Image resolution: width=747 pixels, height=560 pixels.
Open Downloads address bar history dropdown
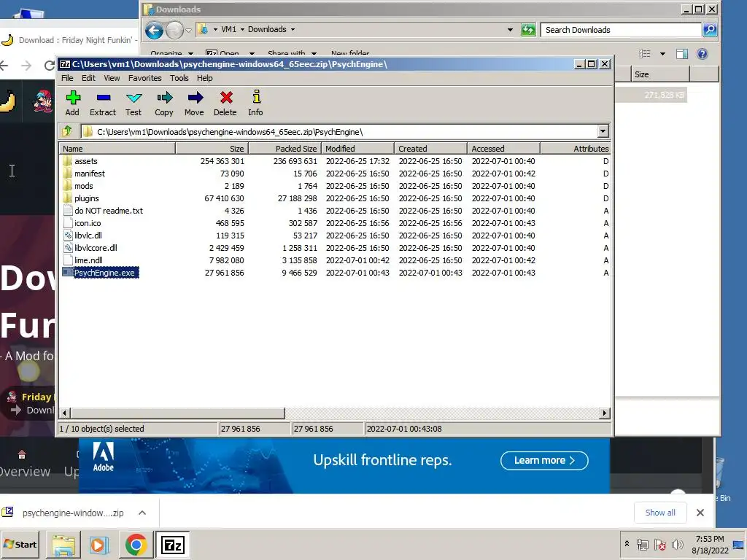tap(510, 29)
